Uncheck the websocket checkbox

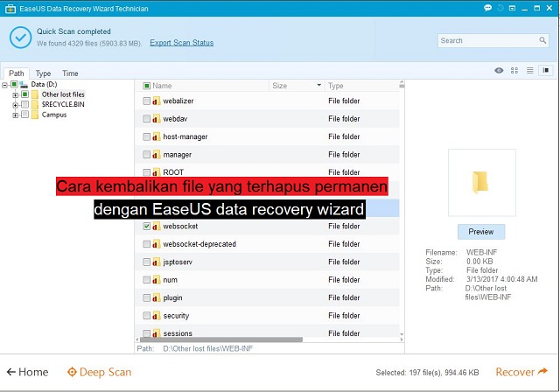pyautogui.click(x=146, y=227)
